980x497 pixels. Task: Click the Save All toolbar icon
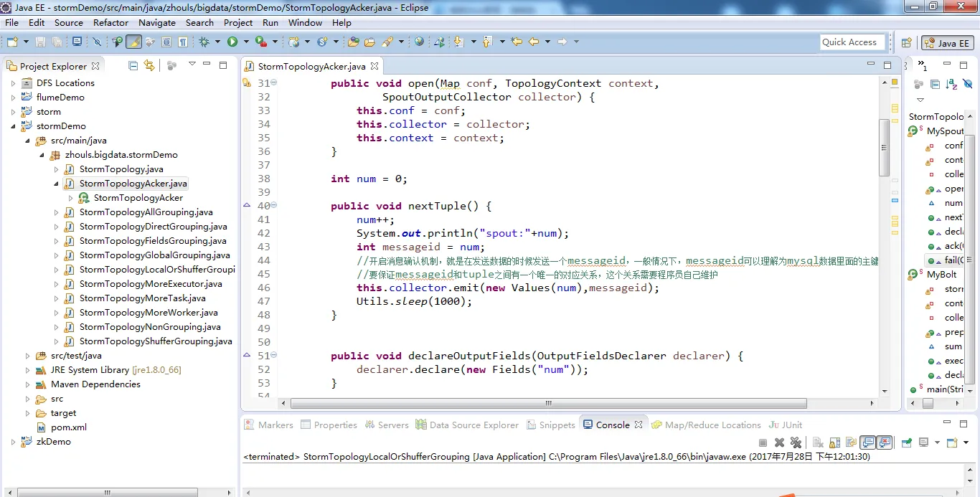(x=56, y=42)
